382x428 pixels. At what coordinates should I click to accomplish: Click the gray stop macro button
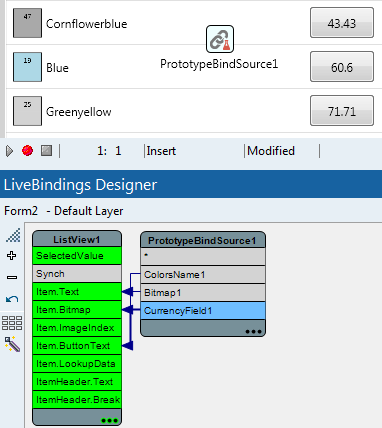tap(46, 151)
